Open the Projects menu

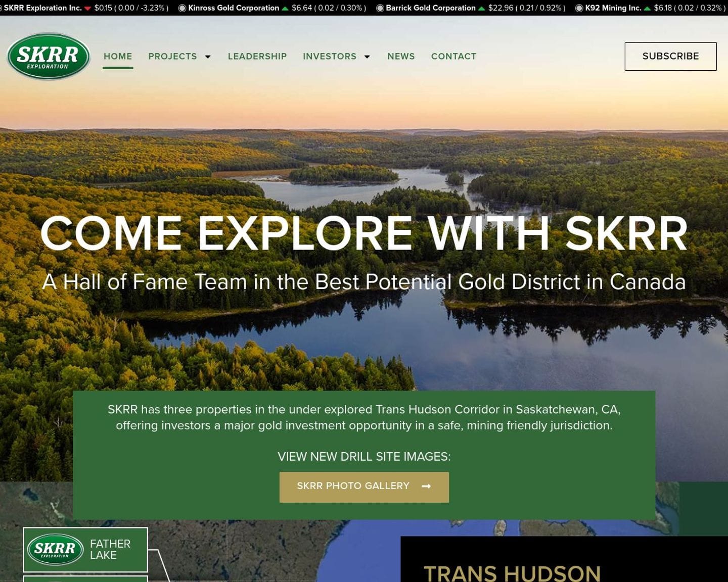click(x=172, y=57)
